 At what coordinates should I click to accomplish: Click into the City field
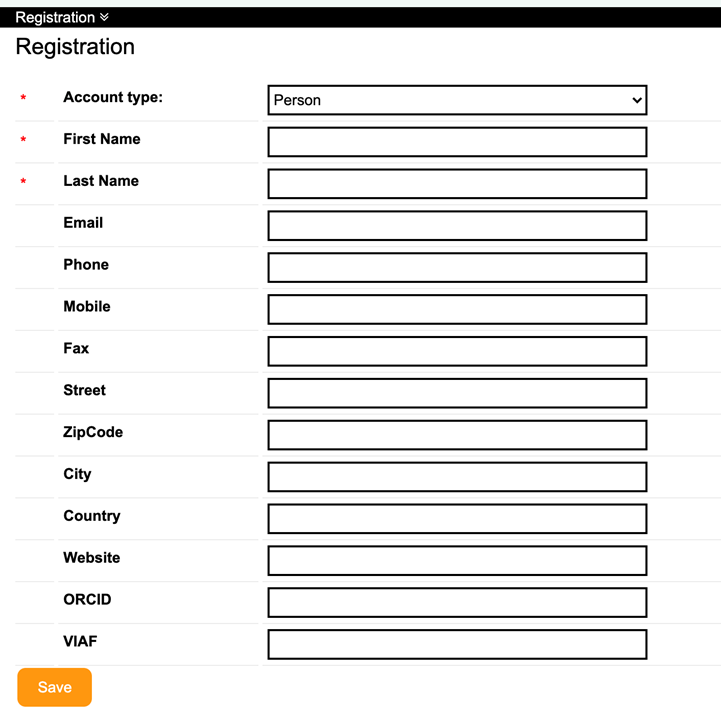point(457,477)
